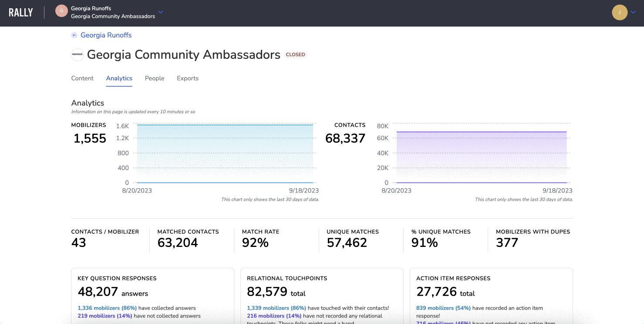
Task: Click the Mobilizers chart area
Action: tap(225, 154)
